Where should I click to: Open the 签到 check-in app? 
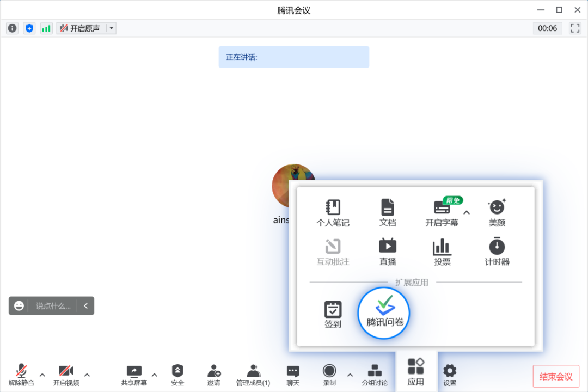click(333, 314)
